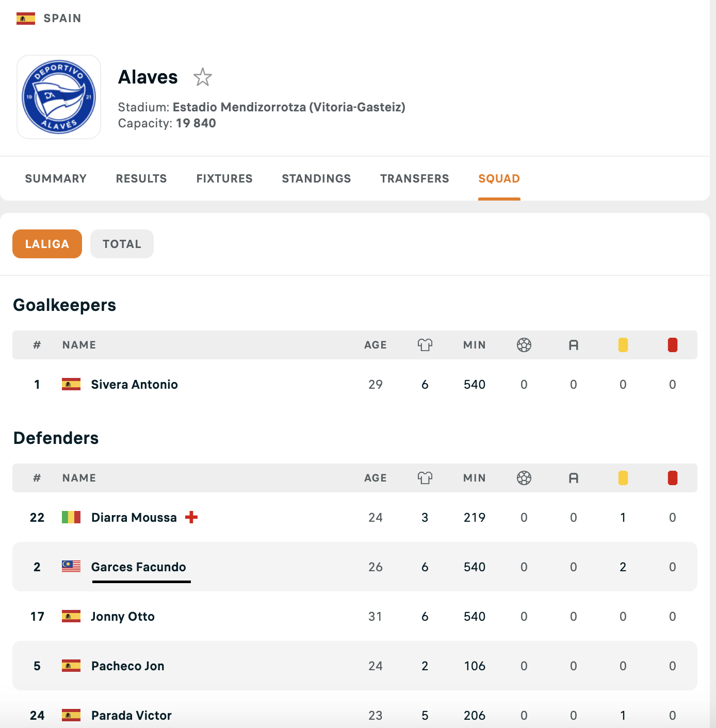Favorite Alaves with the star icon
716x728 pixels.
click(203, 77)
